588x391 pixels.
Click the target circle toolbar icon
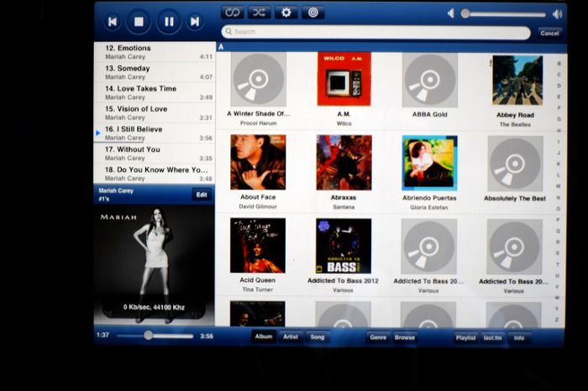tap(313, 13)
